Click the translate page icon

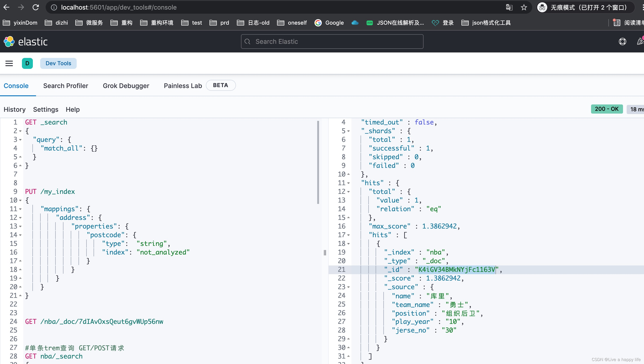click(x=509, y=8)
